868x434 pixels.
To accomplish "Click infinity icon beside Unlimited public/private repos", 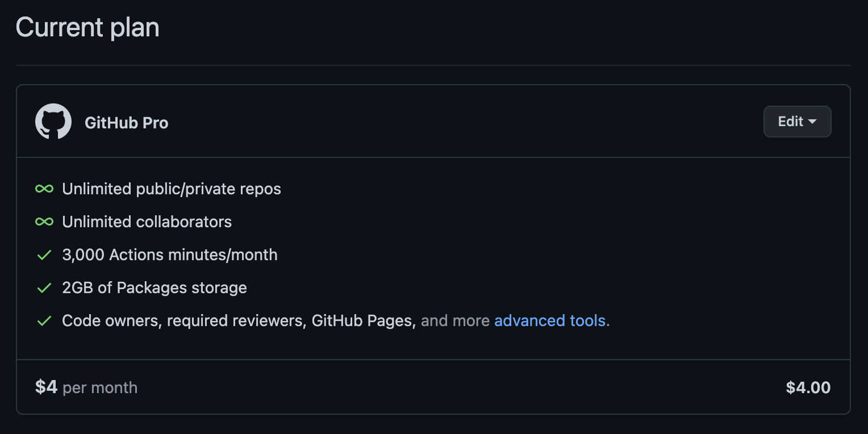I will [44, 189].
